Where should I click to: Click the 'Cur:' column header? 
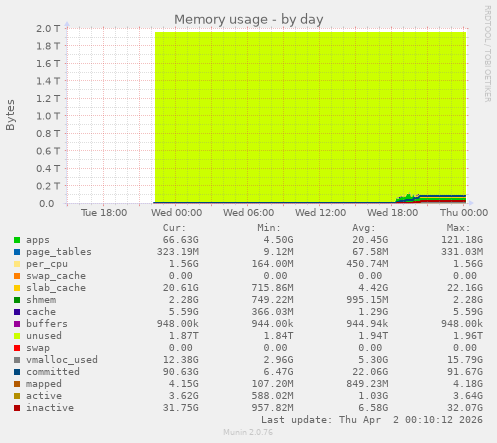[x=174, y=228]
